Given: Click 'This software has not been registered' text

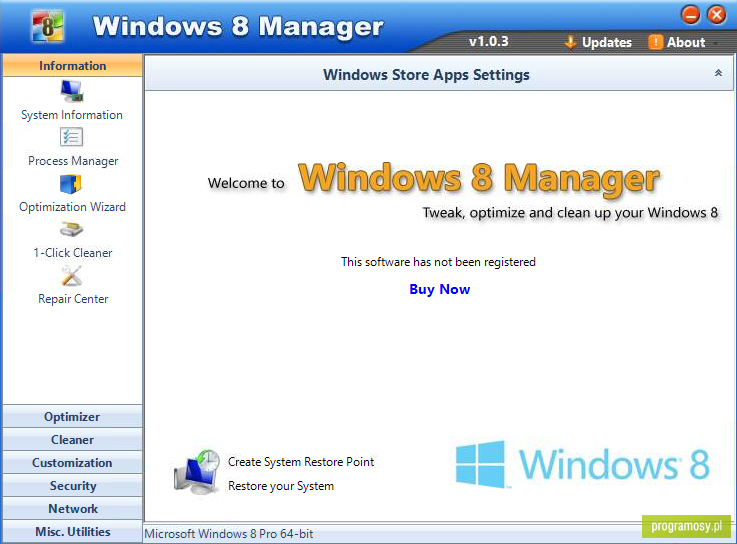Looking at the screenshot, I should (438, 262).
